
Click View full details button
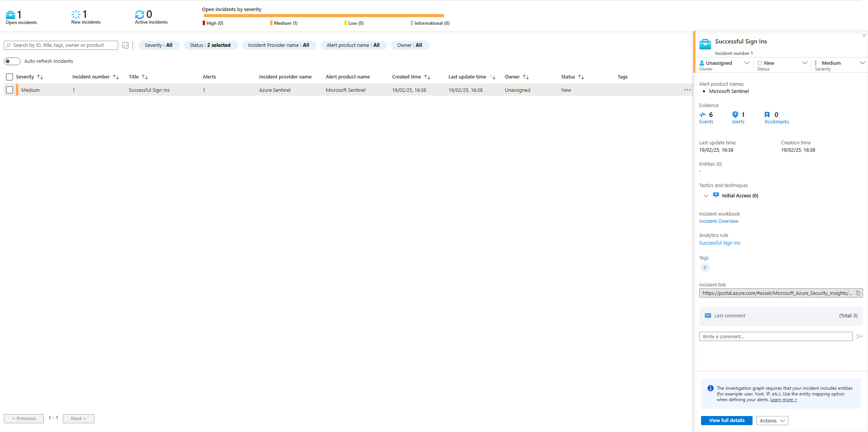727,421
